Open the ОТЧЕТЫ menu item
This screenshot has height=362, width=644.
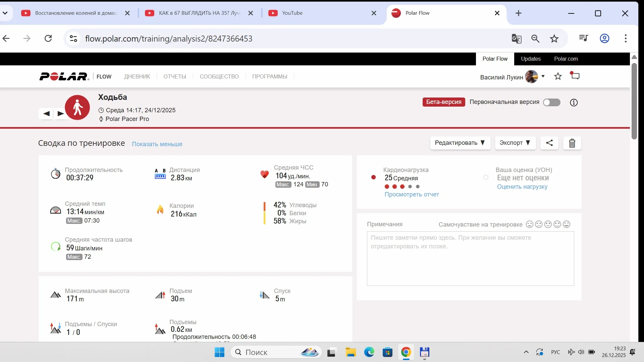point(175,76)
